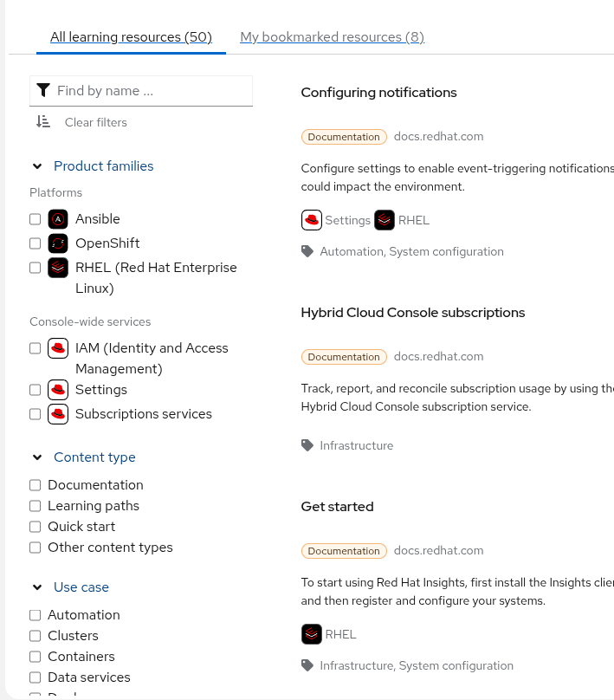Collapse the Product families section
This screenshot has width=614, height=700.
(x=37, y=166)
